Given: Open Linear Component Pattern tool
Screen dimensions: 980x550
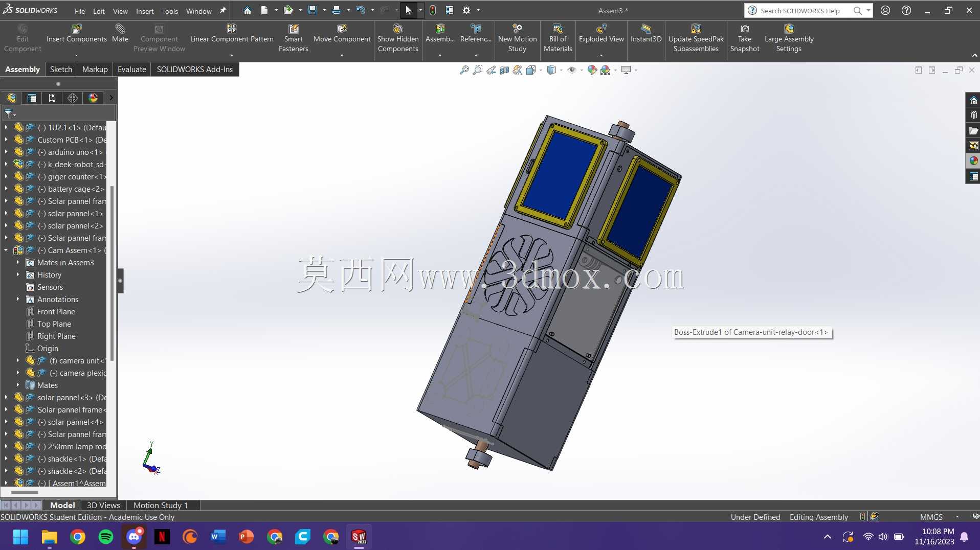Looking at the screenshot, I should tap(232, 33).
